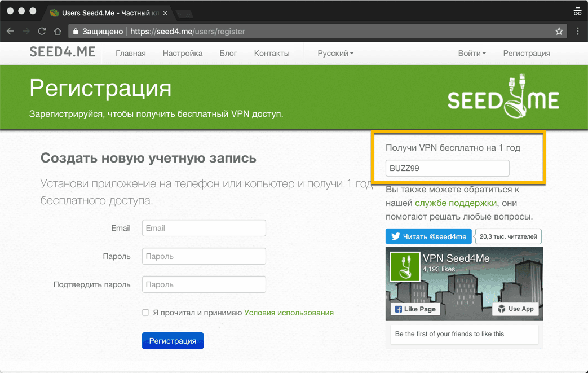Check the terms acceptance checkbox

pyautogui.click(x=145, y=313)
